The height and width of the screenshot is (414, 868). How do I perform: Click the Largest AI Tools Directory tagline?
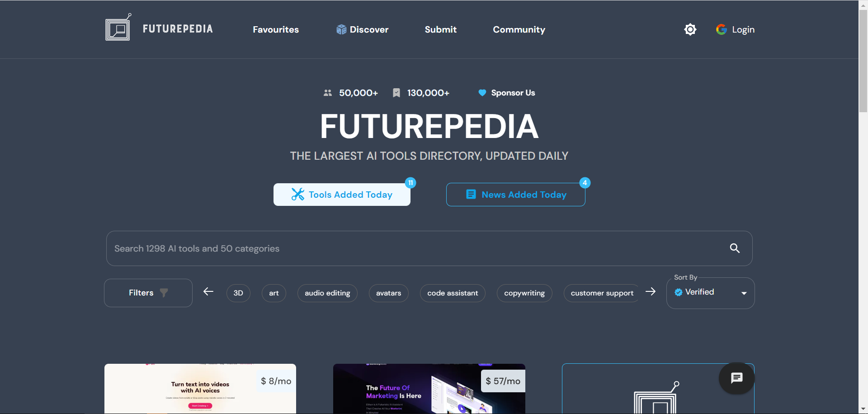(429, 156)
